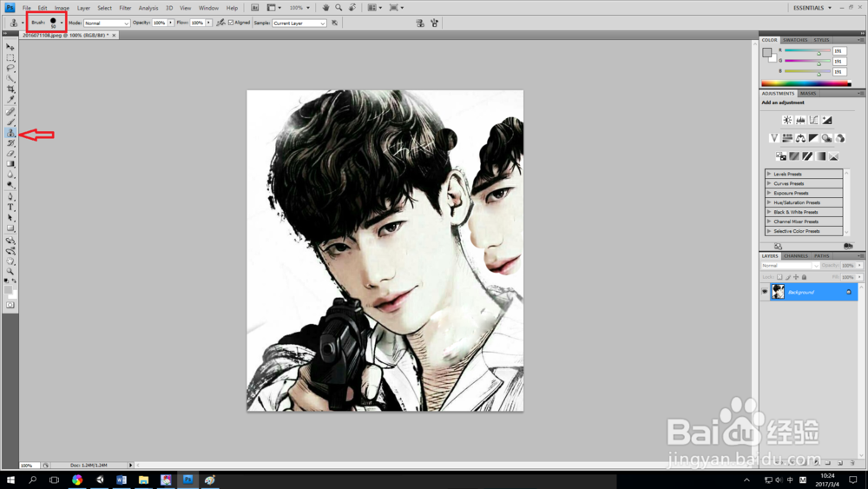Add an Exposure adjustment
Image resolution: width=868 pixels, height=489 pixels.
tap(827, 120)
